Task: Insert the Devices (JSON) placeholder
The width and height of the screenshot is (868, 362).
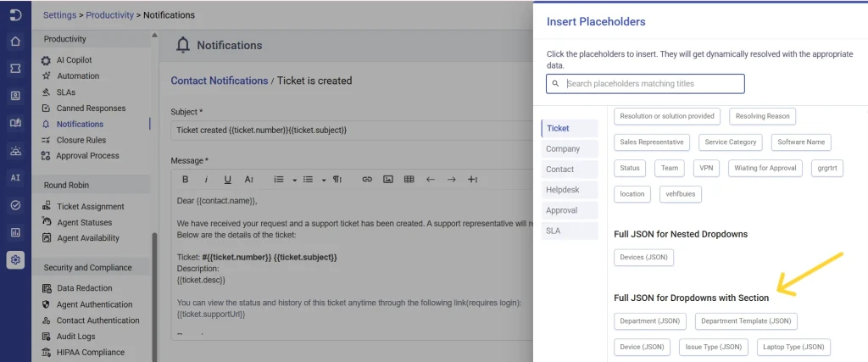Action: pyautogui.click(x=644, y=258)
